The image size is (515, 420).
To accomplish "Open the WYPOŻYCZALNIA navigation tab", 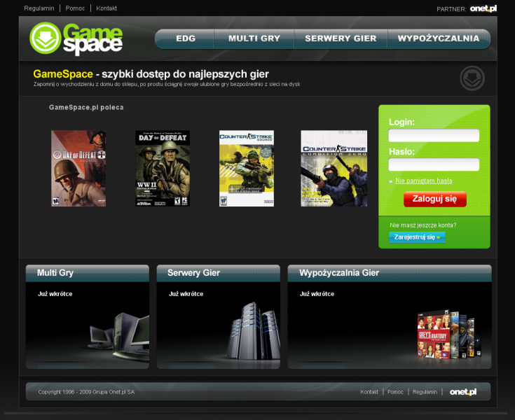I will coord(439,38).
